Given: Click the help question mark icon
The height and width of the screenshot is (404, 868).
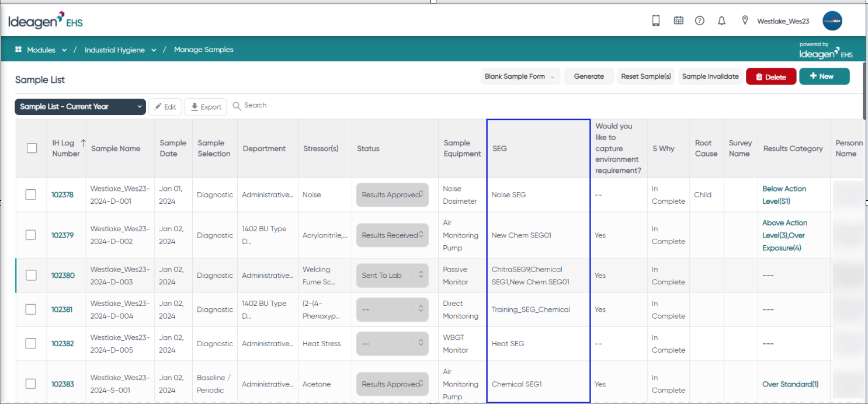Looking at the screenshot, I should [x=699, y=20].
